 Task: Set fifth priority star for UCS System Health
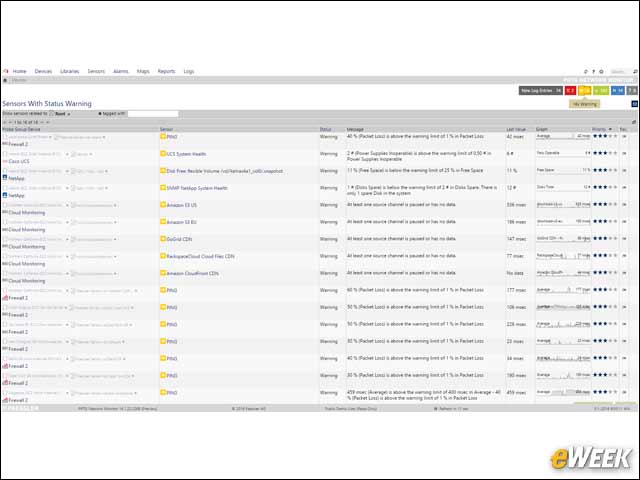coord(615,153)
